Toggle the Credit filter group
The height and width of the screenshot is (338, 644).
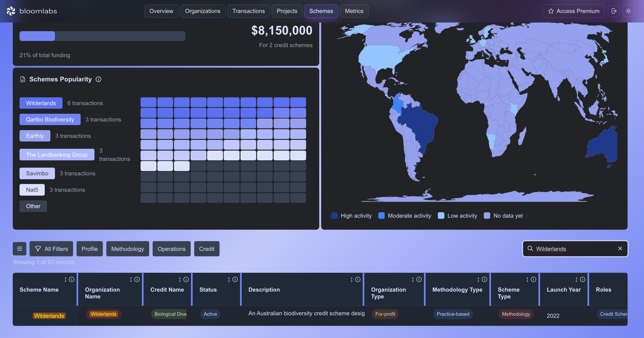[206, 249]
